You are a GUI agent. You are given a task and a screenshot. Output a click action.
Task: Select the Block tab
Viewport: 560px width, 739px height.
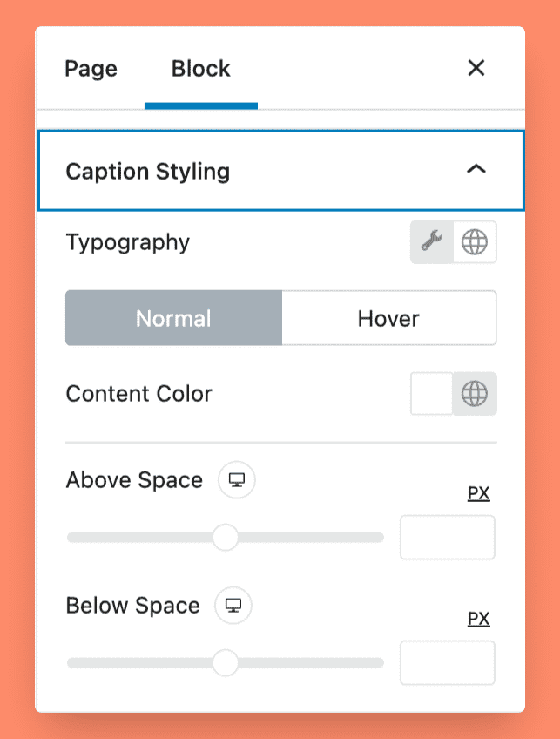click(x=200, y=68)
